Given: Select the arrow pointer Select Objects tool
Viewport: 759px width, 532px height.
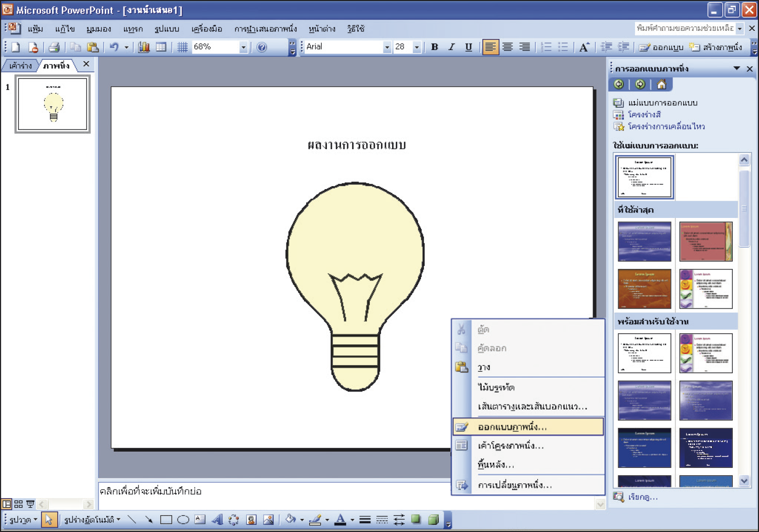Looking at the screenshot, I should [49, 519].
